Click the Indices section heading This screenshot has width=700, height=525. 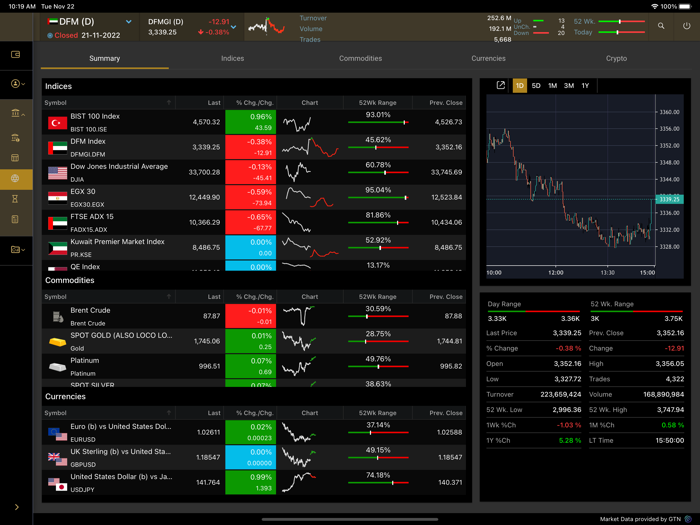click(58, 86)
